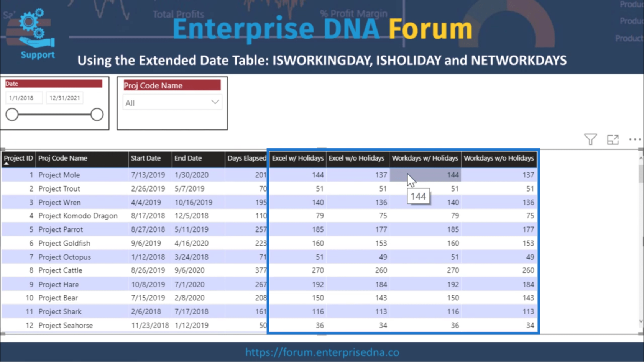Sort by Days Elapsed column header

click(246, 158)
